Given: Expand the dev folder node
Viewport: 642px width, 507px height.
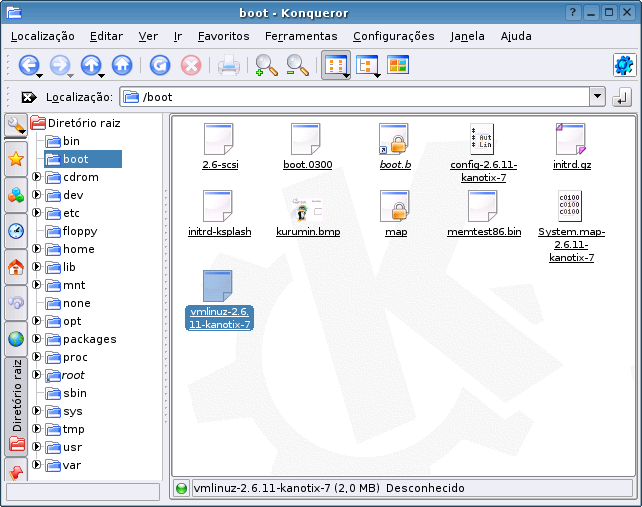Looking at the screenshot, I should (x=37, y=195).
